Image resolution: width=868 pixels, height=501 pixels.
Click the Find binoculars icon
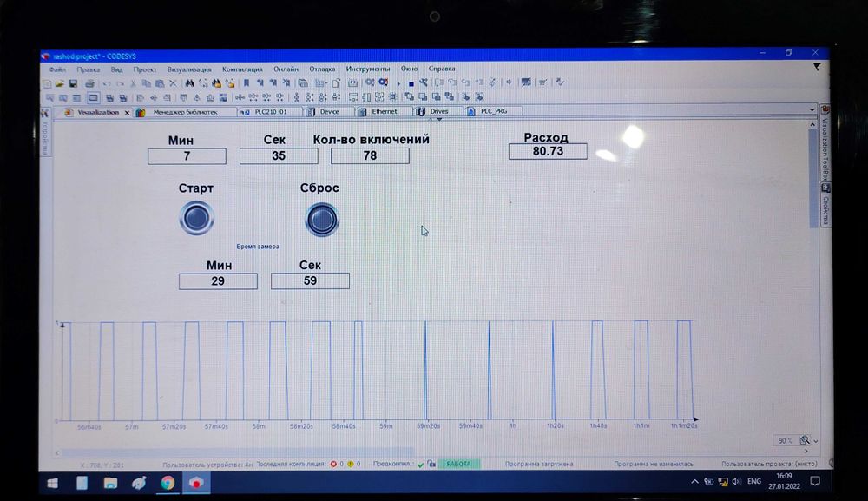(x=189, y=83)
